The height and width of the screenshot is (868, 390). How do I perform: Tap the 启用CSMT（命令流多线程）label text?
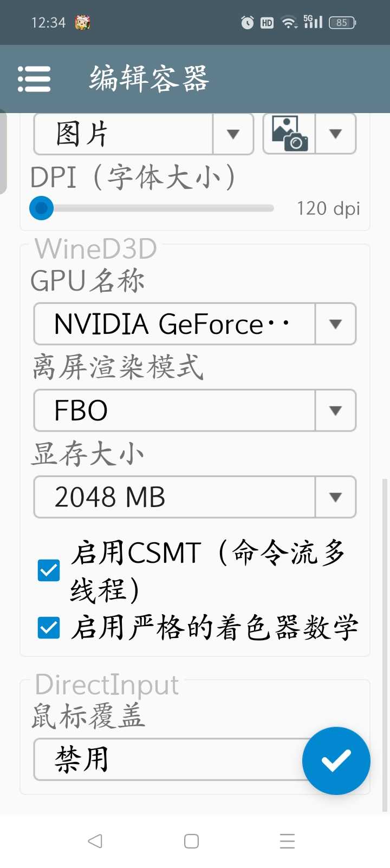(x=209, y=570)
